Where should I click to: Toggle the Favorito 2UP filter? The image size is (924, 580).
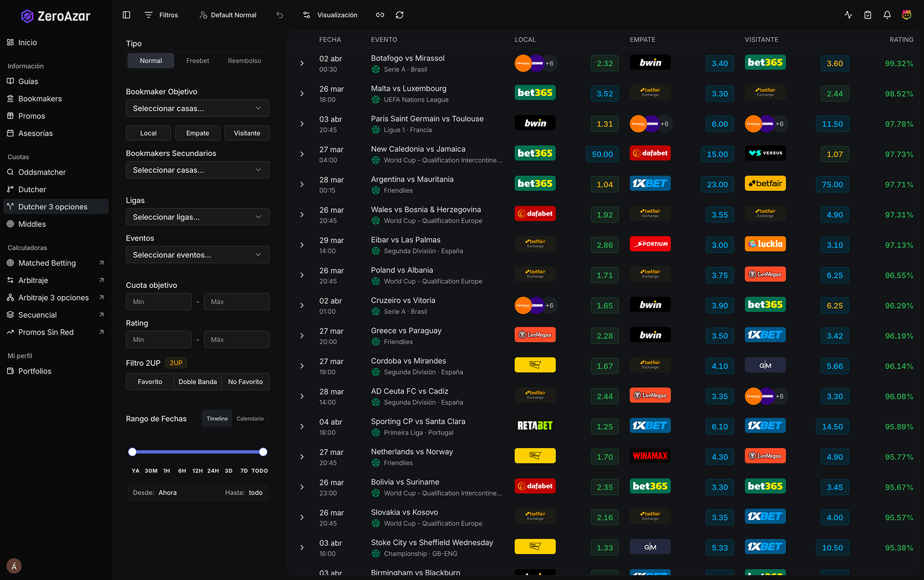tap(150, 382)
